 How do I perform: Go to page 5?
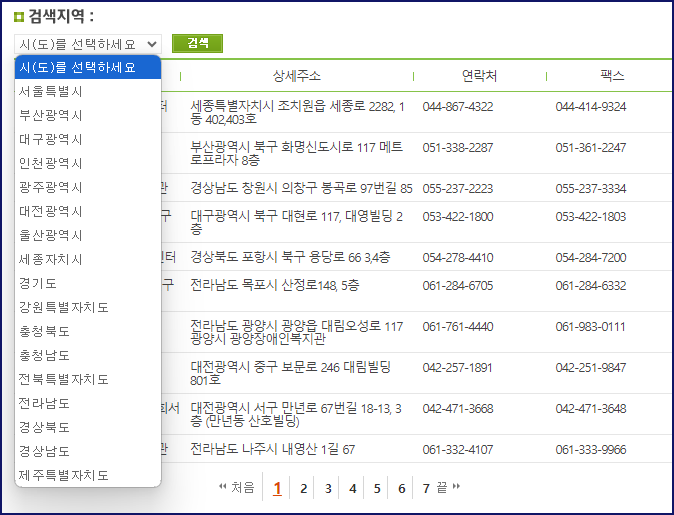(377, 488)
